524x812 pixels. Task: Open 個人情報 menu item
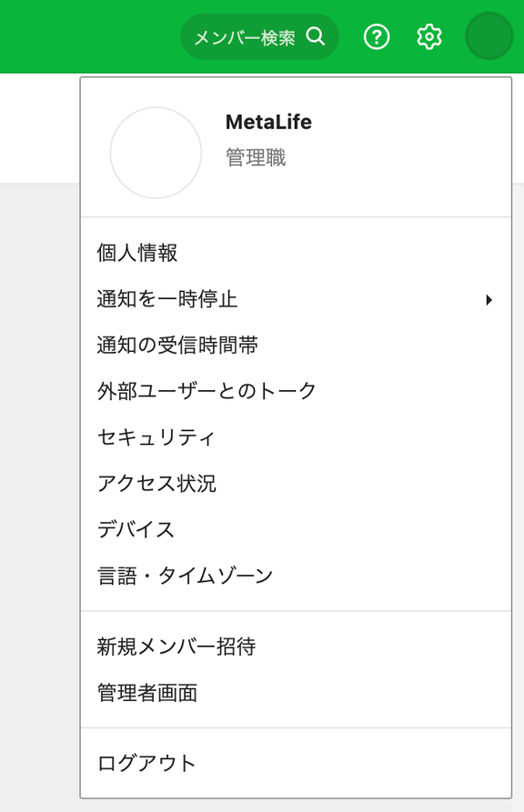(x=296, y=253)
